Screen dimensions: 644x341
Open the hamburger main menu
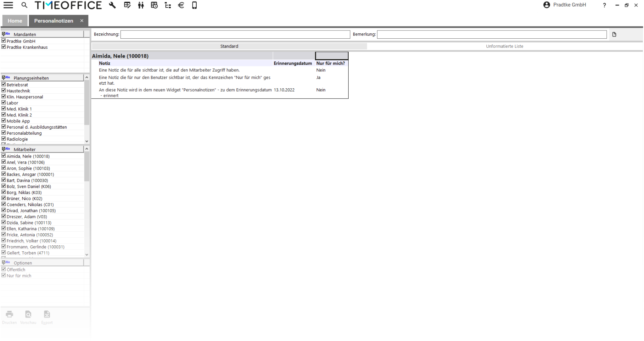[x=8, y=5]
